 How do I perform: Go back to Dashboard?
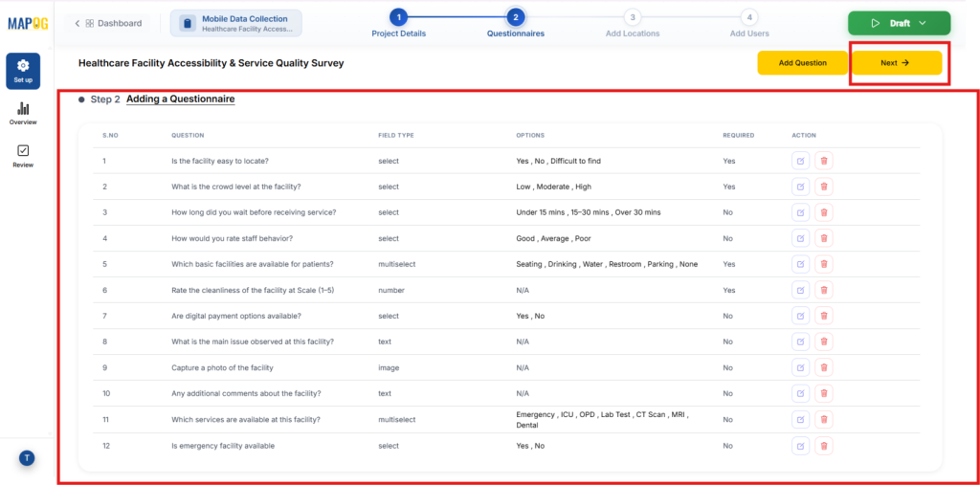[x=108, y=23]
